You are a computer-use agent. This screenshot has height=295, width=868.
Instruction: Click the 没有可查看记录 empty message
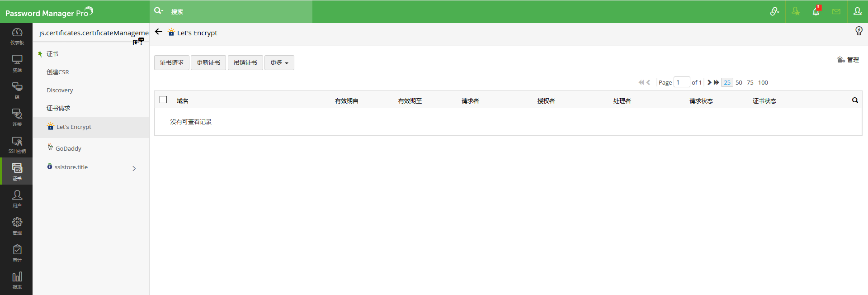tap(191, 122)
